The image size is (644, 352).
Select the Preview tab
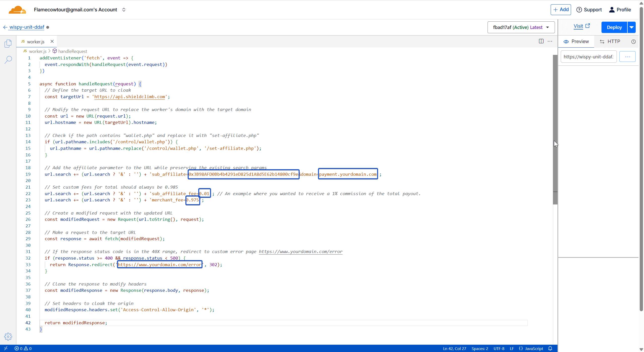(x=576, y=42)
